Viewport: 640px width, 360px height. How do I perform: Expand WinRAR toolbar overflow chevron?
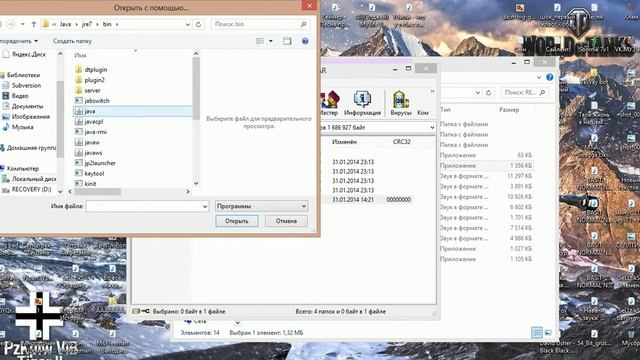432,91
